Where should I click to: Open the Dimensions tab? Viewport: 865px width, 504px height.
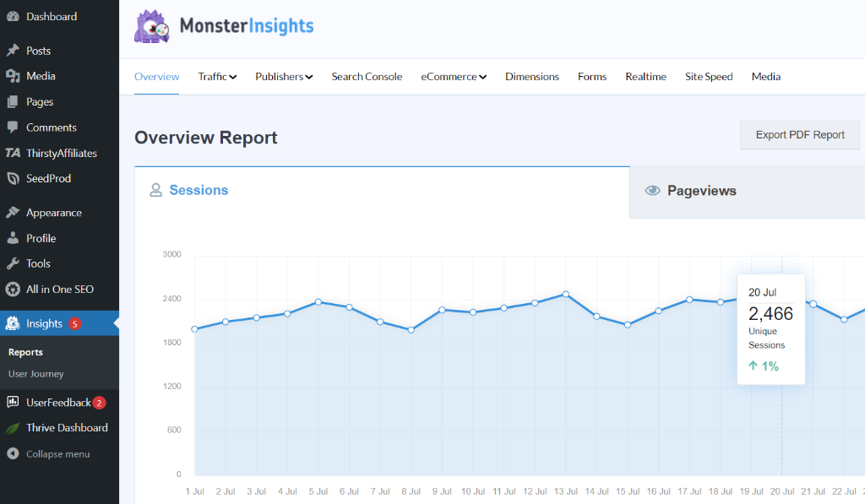click(532, 77)
